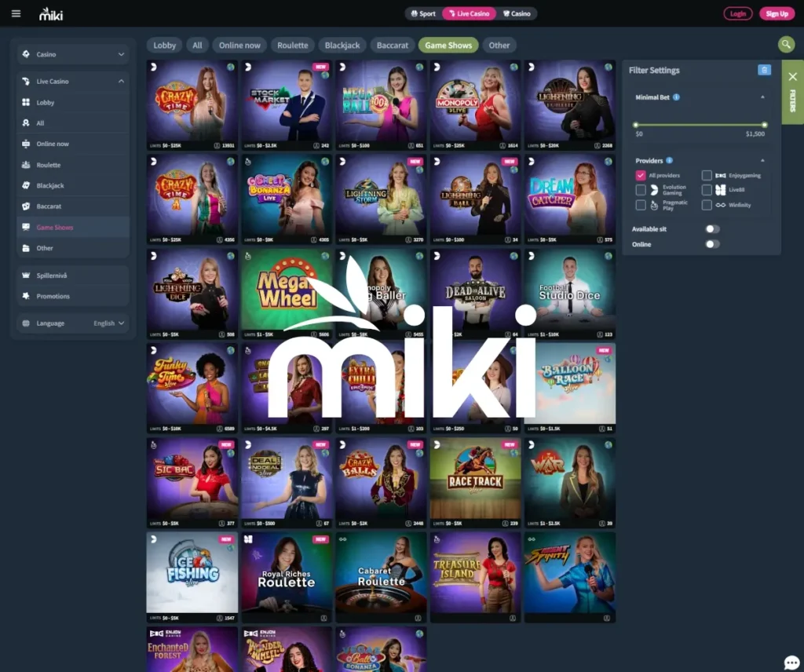The image size is (804, 672).
Task: Collapse the Minimal Bet filter section
Action: coord(762,97)
